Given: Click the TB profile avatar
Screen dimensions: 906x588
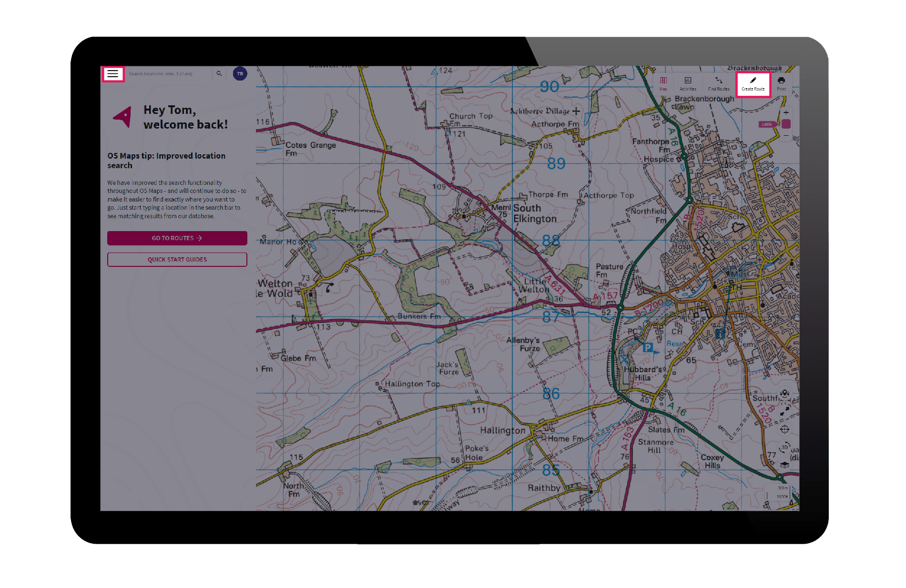Looking at the screenshot, I should (240, 74).
